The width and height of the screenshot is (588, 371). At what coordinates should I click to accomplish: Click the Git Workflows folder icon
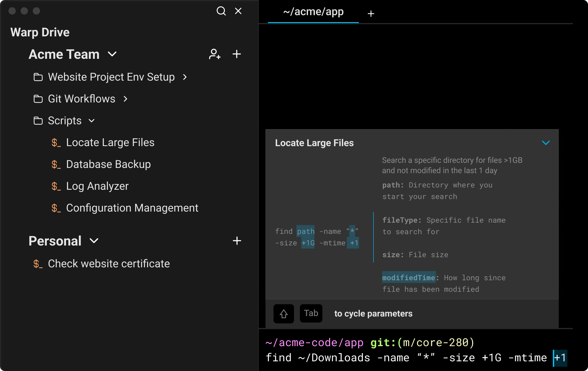click(38, 99)
